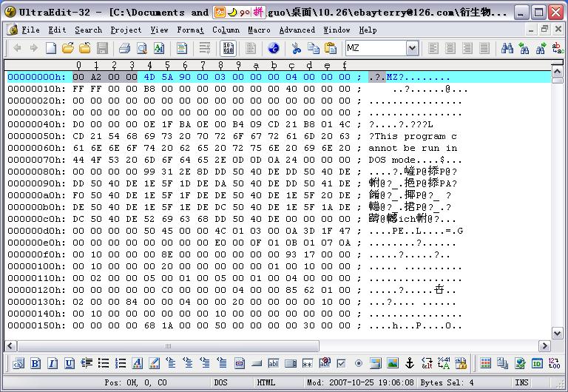Insert radio button form element icon
Viewport: 568px width, 392px height.
(359, 363)
